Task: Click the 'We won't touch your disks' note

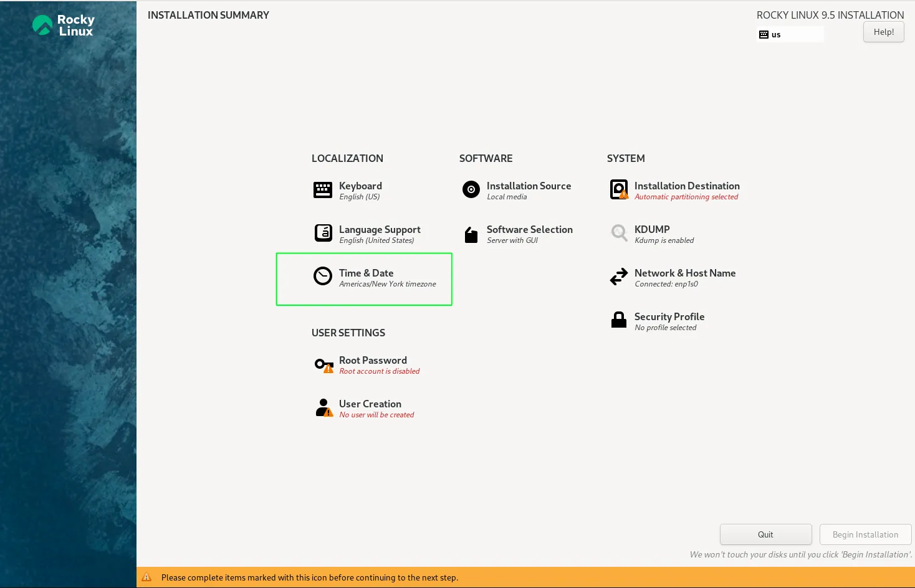Action: click(800, 554)
